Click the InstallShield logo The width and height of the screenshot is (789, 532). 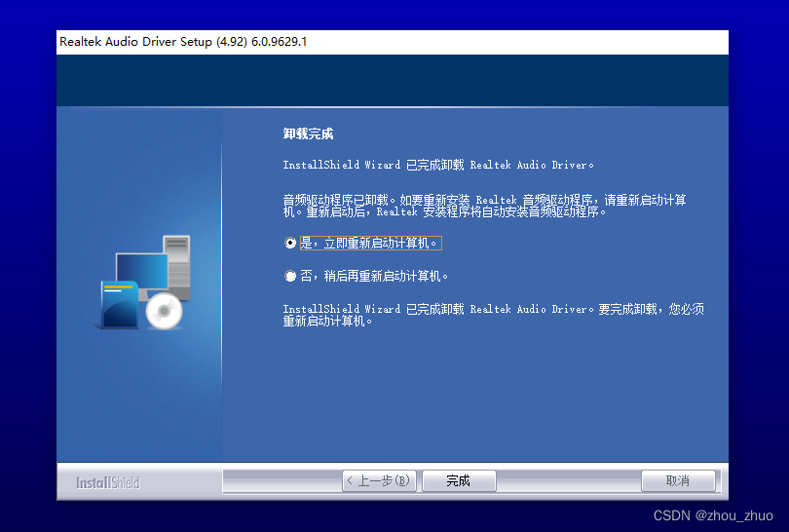(x=108, y=482)
